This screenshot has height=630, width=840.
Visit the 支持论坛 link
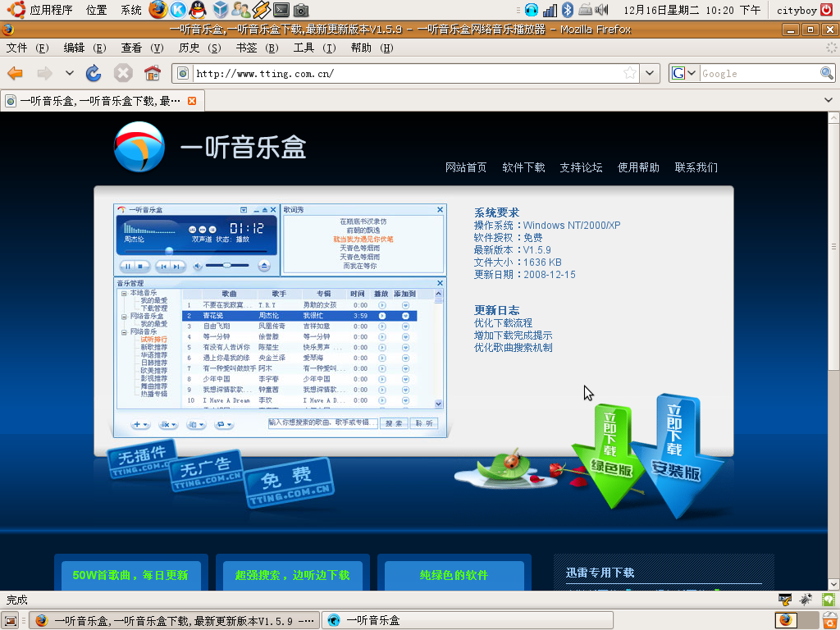[582, 167]
